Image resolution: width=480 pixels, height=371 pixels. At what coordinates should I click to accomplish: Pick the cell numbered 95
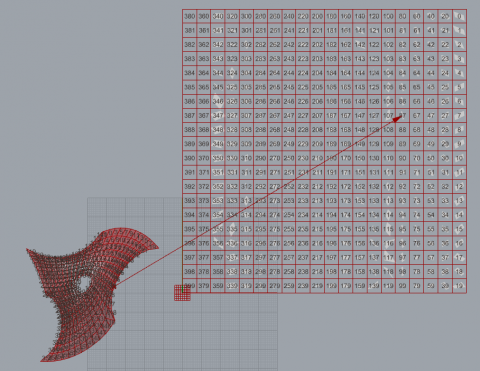pyautogui.click(x=403, y=229)
